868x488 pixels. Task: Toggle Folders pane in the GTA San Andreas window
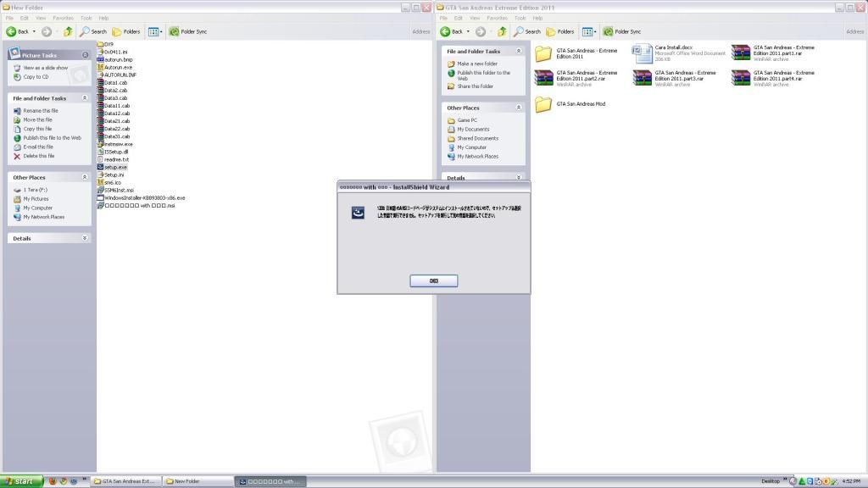560,31
